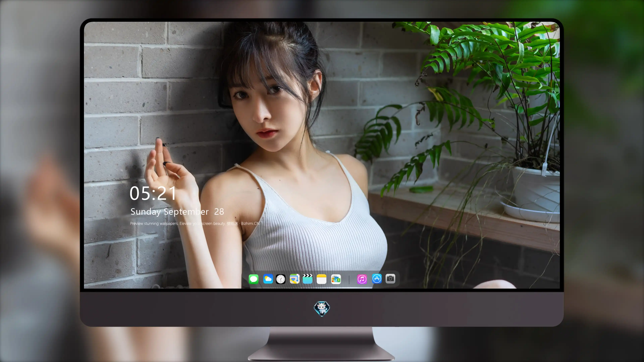Open the yellow Notes app in dock
This screenshot has height=362, width=644.
(321, 279)
